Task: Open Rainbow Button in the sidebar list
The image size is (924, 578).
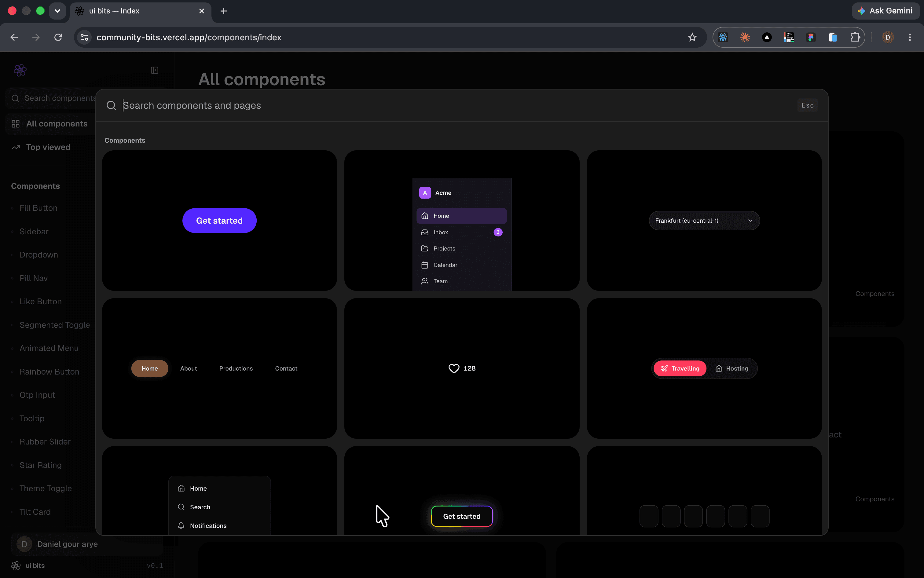Action: [x=49, y=371]
